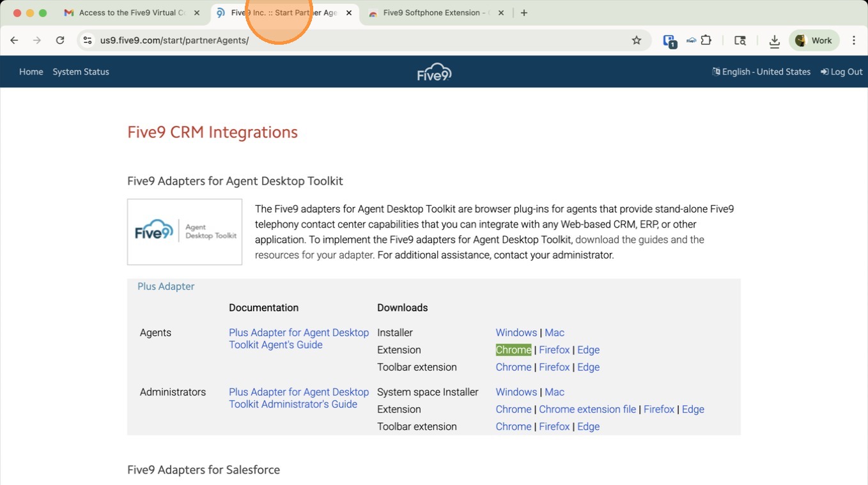Open the Work profile button
Image resolution: width=868 pixels, height=485 pixels.
point(814,40)
